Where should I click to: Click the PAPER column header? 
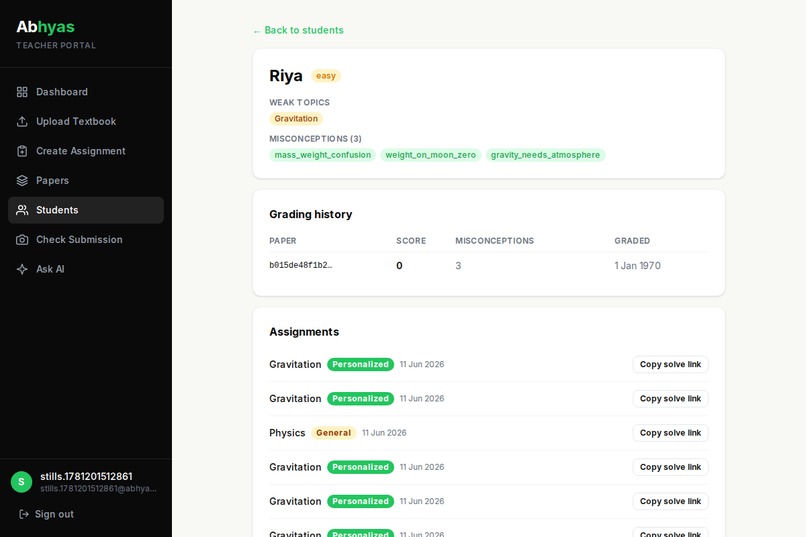(x=283, y=241)
